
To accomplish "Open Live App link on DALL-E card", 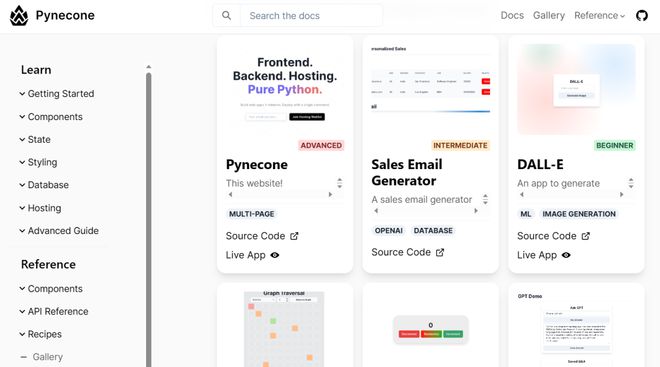I will coord(543,255).
